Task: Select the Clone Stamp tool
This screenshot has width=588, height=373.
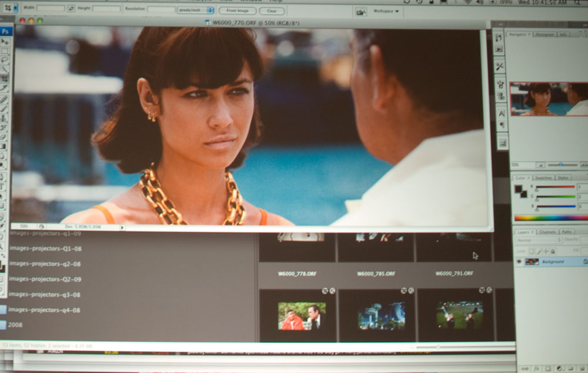Action: pyautogui.click(x=4, y=118)
